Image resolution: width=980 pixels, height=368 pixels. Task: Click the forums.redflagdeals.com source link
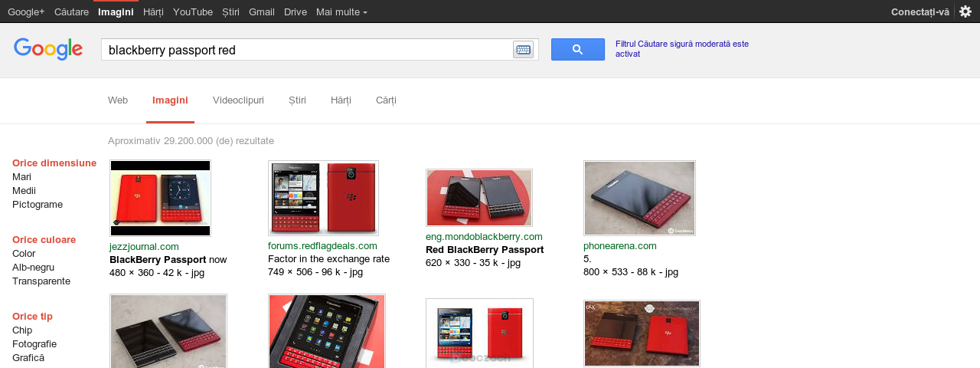(322, 245)
